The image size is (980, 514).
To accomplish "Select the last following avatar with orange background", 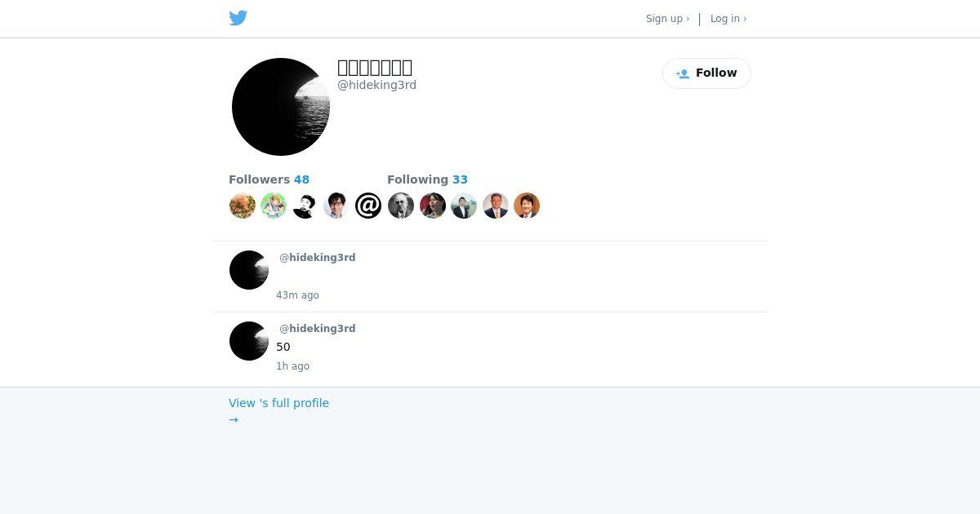I will 527,206.
